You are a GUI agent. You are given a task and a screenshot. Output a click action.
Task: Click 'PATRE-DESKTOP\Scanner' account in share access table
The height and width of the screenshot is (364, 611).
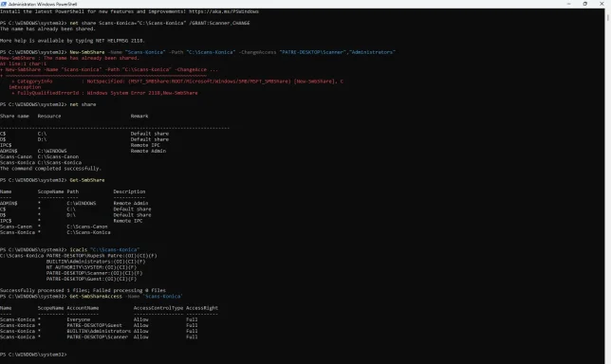click(97, 337)
